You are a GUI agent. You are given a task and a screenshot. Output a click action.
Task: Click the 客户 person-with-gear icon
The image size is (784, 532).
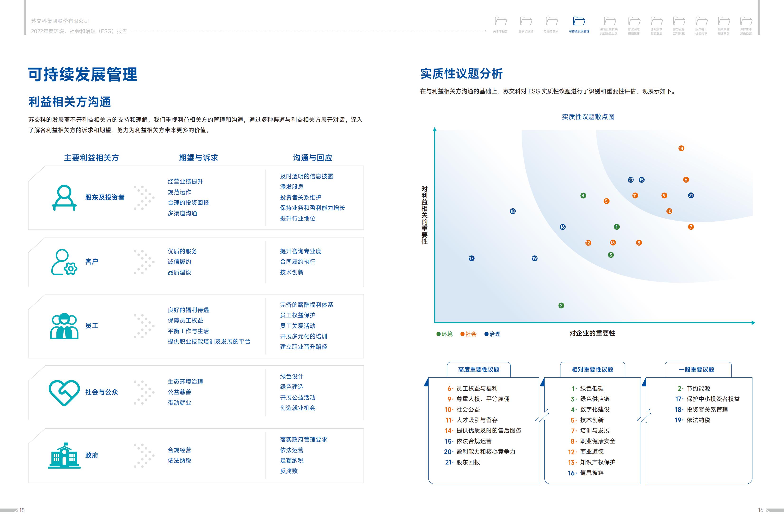(64, 262)
